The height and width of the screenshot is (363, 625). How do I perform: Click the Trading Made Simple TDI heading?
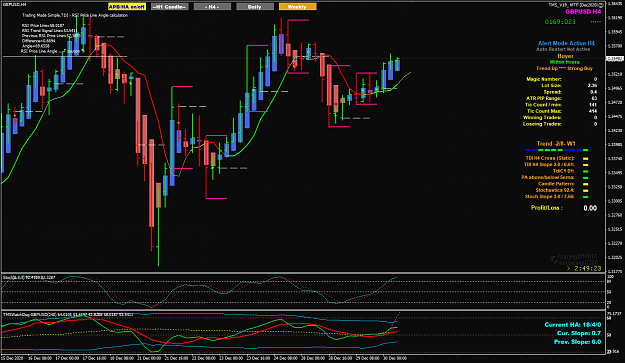75,15
